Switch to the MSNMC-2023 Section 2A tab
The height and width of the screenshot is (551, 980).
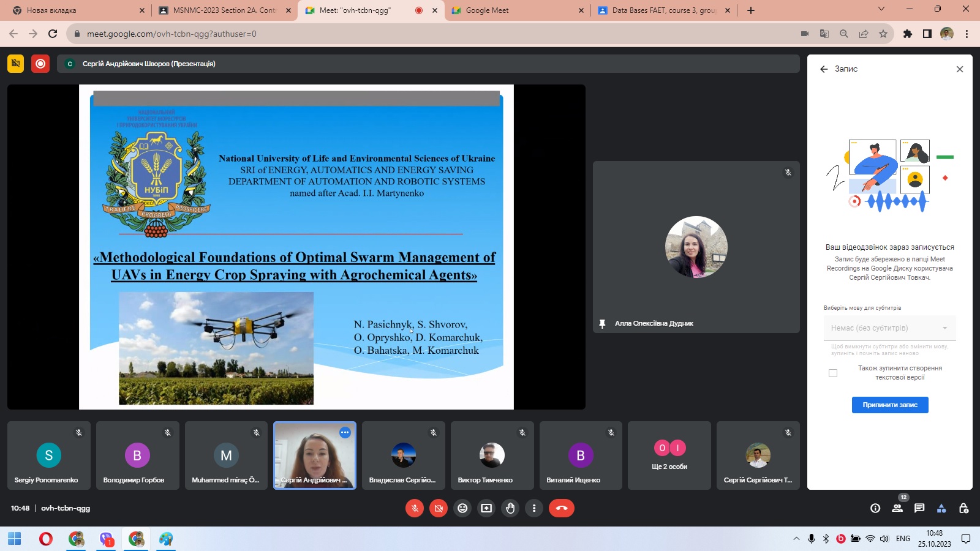pyautogui.click(x=224, y=10)
